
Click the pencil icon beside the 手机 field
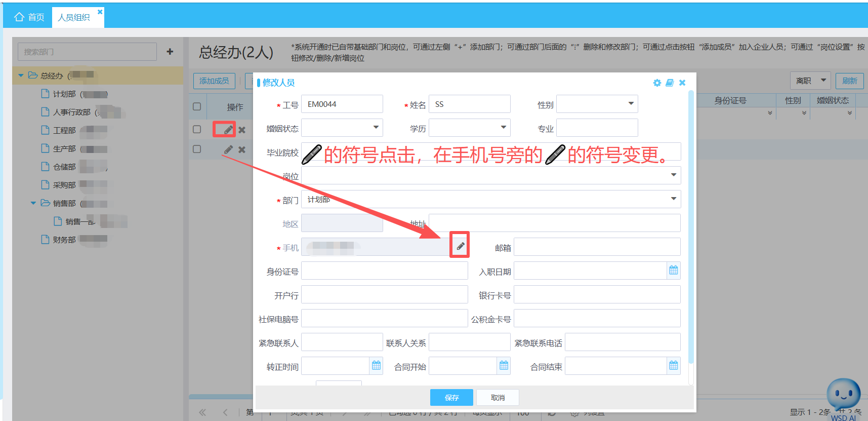point(460,246)
